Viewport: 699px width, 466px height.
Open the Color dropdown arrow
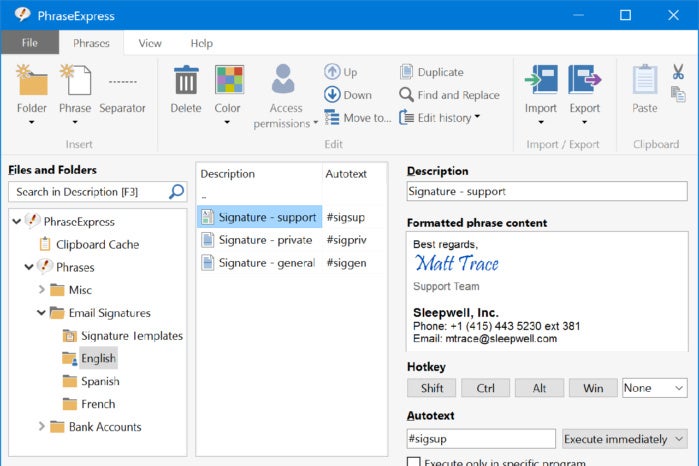click(227, 123)
